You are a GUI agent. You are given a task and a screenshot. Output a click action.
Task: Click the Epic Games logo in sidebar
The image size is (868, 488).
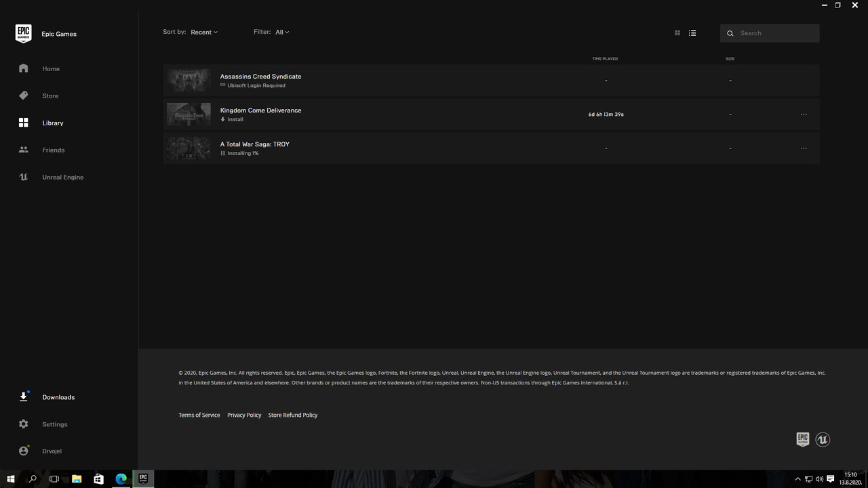pyautogui.click(x=24, y=34)
